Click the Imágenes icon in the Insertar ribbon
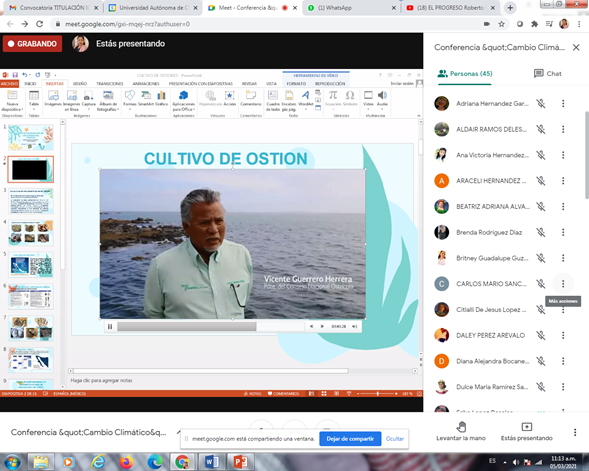Image resolution: width=589 pixels, height=471 pixels. coord(53,98)
